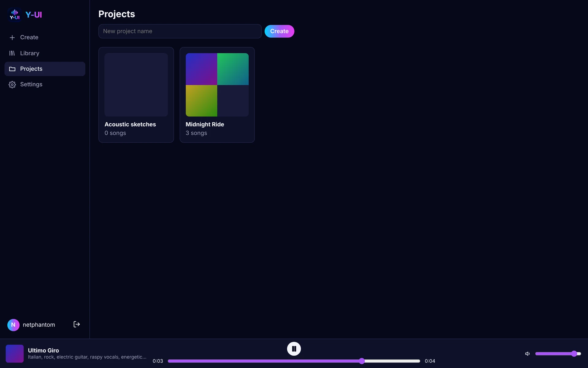Focus the New project name field
The width and height of the screenshot is (588, 368).
coord(180,31)
